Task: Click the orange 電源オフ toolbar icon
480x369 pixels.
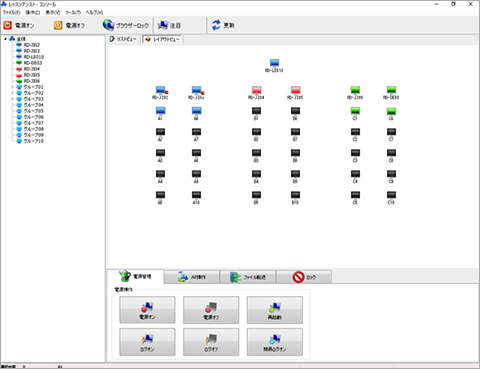Action: 58,25
